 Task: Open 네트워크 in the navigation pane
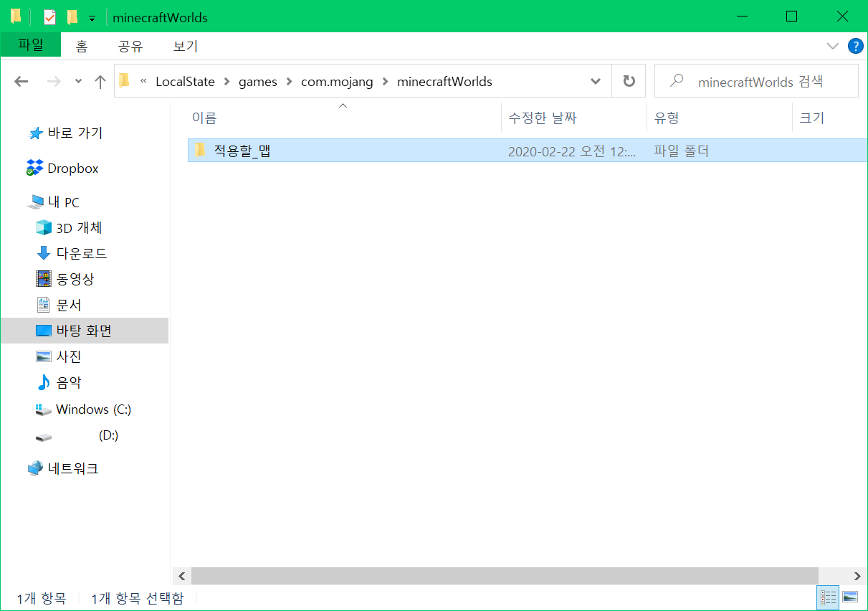[73, 468]
